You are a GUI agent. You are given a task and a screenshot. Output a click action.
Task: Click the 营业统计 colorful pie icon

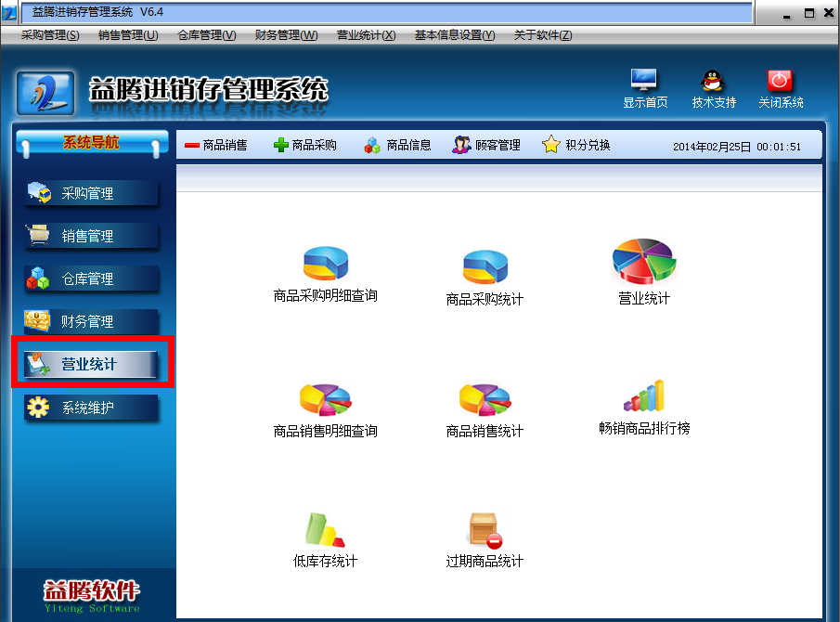pos(643,262)
